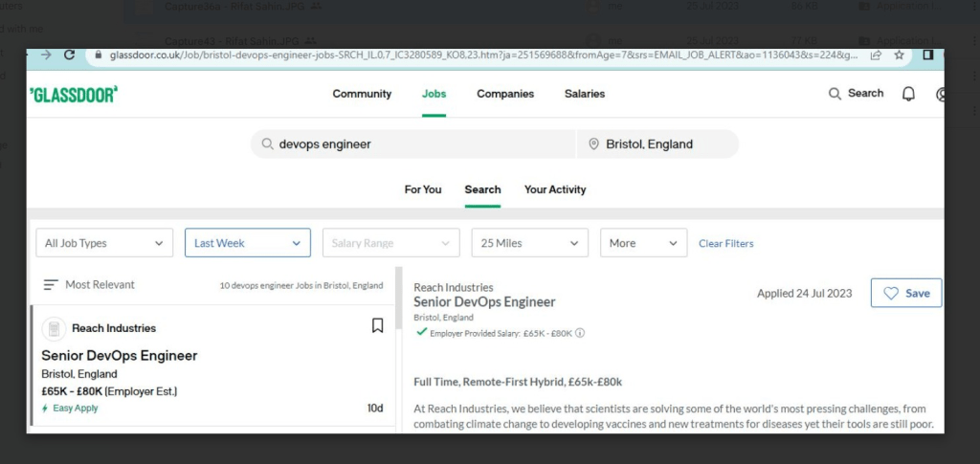Open the Community menu

pos(362,94)
